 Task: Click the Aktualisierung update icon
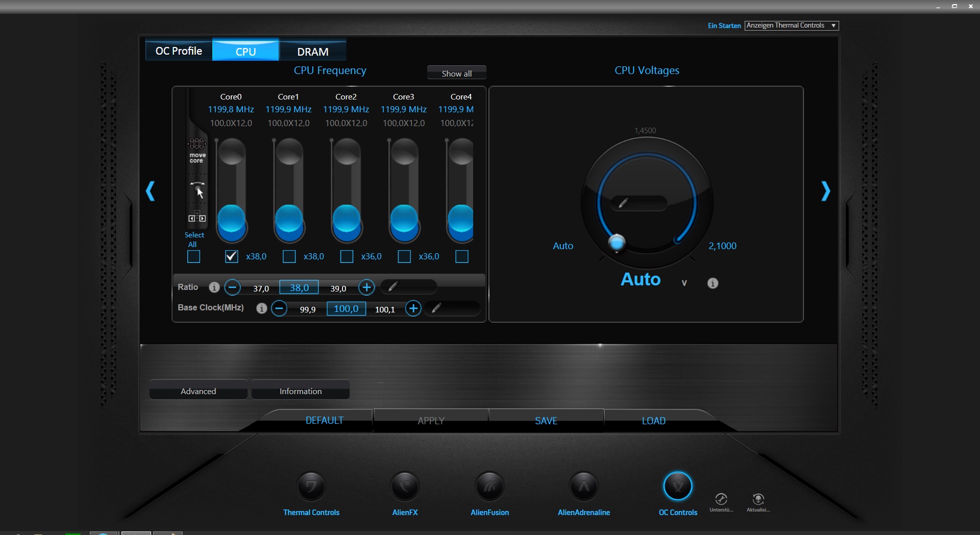pos(758,499)
